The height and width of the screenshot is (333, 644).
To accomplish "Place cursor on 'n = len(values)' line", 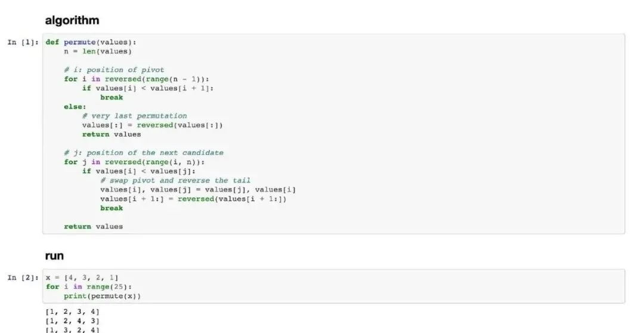I will [98, 51].
